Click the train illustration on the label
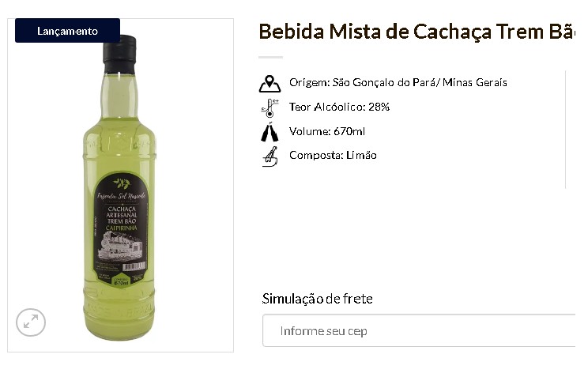Viewport: 588px width, 392px height. point(120,246)
